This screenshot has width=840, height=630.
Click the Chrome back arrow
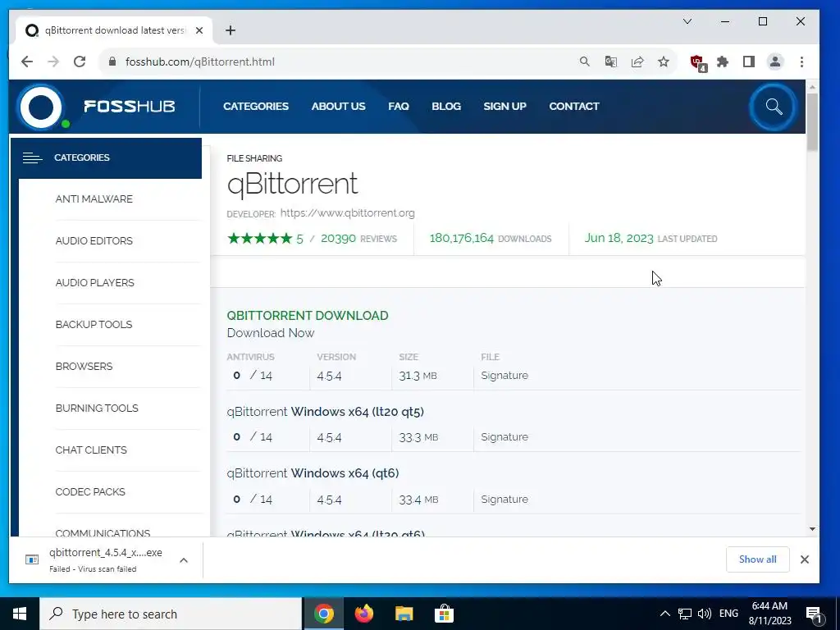(27, 62)
